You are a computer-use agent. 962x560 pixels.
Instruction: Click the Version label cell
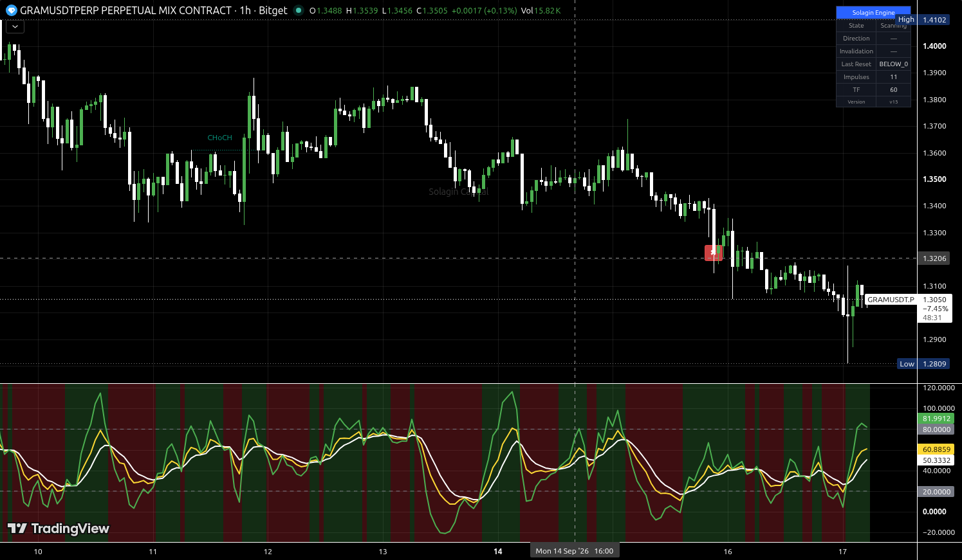pyautogui.click(x=856, y=102)
